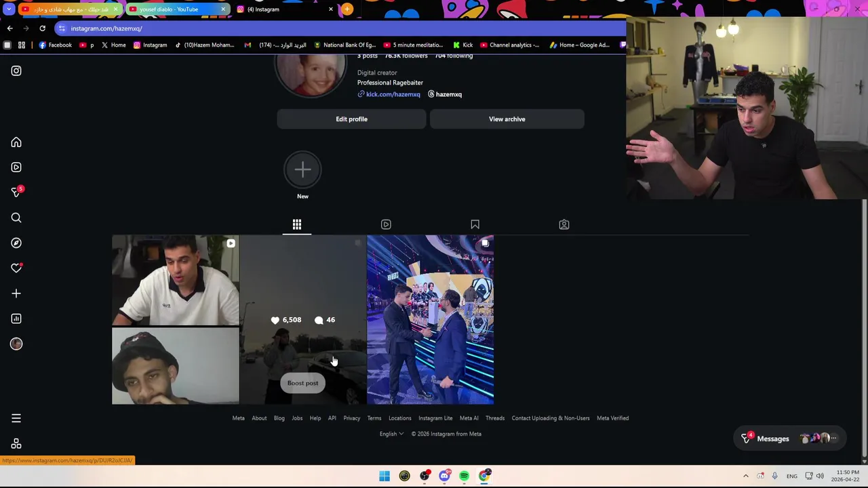Open the Windows Start menu
Screen dimensions: 868x488
[x=384, y=476]
